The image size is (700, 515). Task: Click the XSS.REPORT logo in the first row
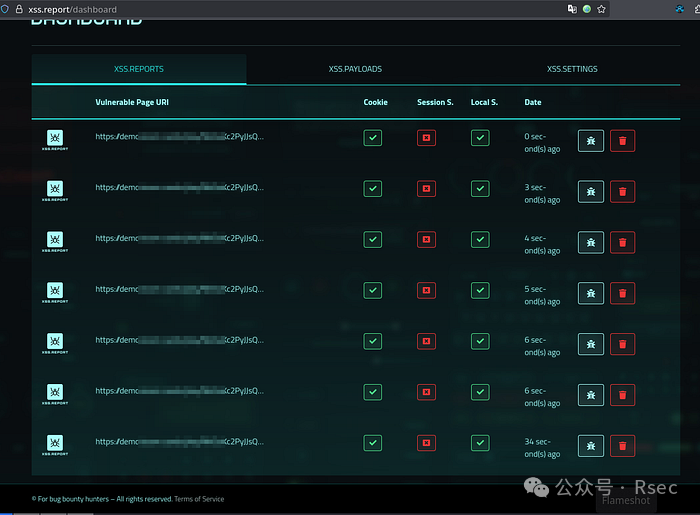tap(55, 140)
